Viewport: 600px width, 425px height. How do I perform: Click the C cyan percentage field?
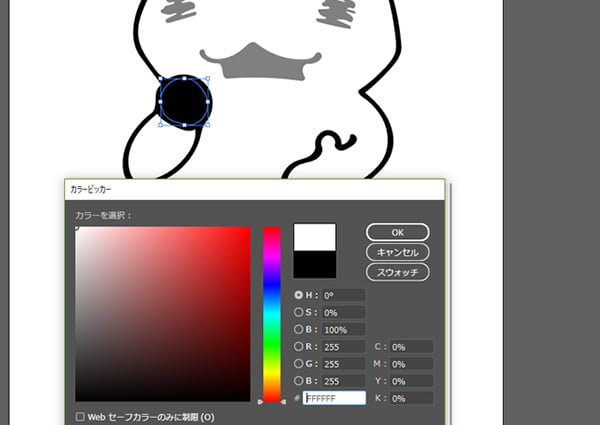(410, 347)
